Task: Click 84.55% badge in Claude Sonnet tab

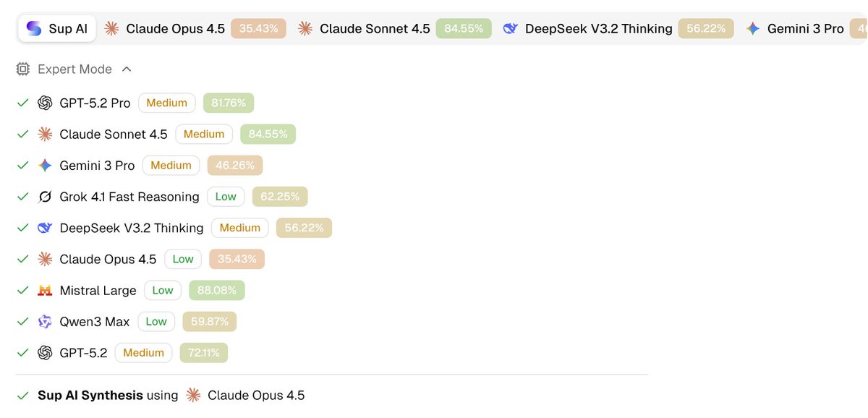Action: (464, 29)
